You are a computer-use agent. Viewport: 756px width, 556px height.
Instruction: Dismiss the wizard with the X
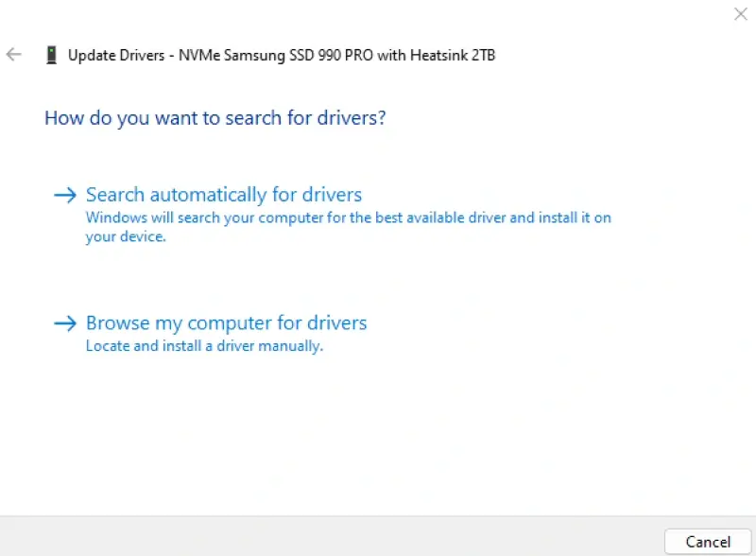pos(740,14)
